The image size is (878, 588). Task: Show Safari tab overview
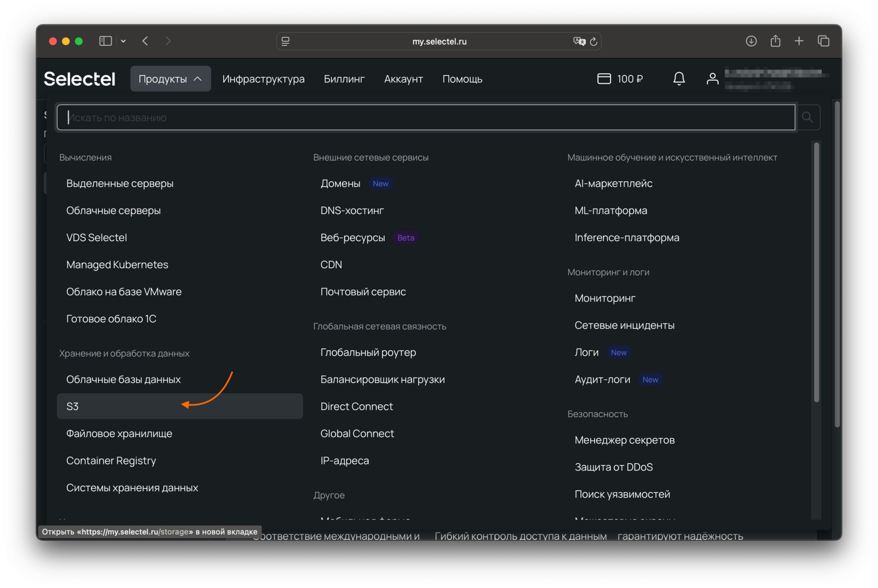824,41
